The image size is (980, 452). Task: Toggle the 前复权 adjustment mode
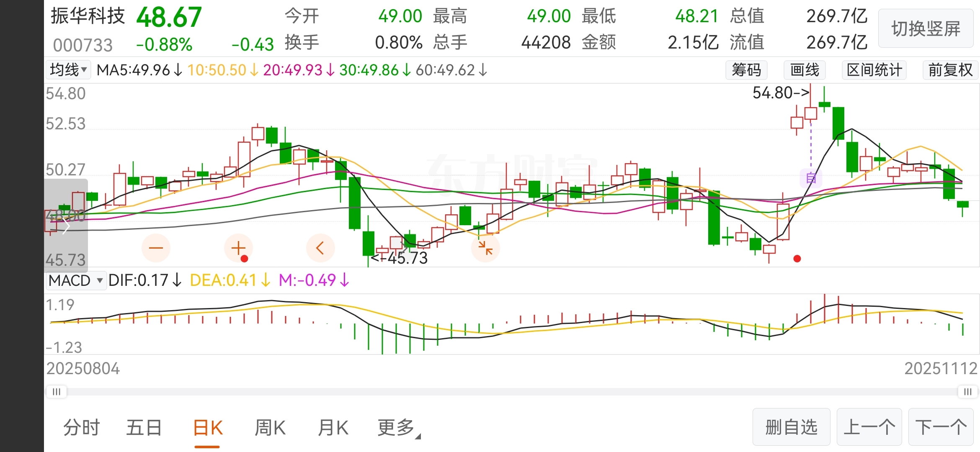coord(950,70)
